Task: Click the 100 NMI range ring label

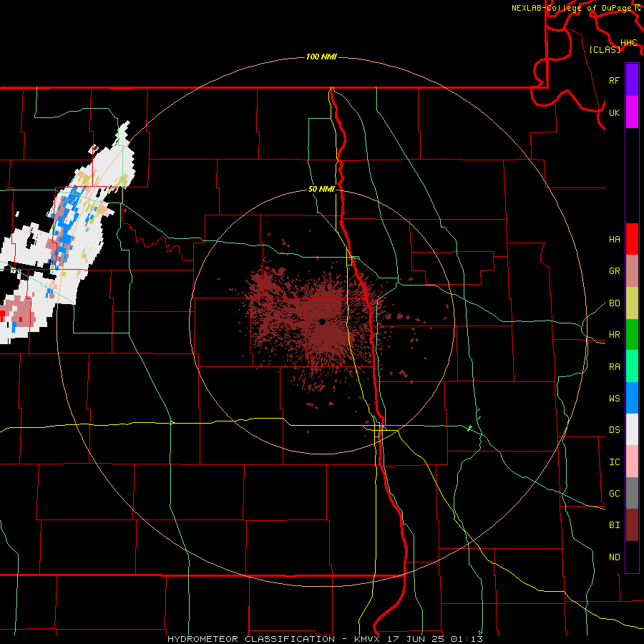Action: 321,57
